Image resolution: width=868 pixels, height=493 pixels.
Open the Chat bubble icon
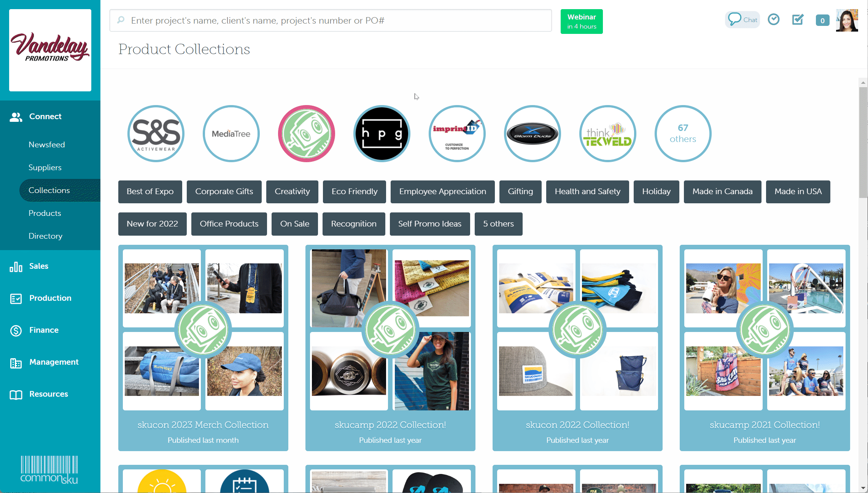tap(742, 20)
